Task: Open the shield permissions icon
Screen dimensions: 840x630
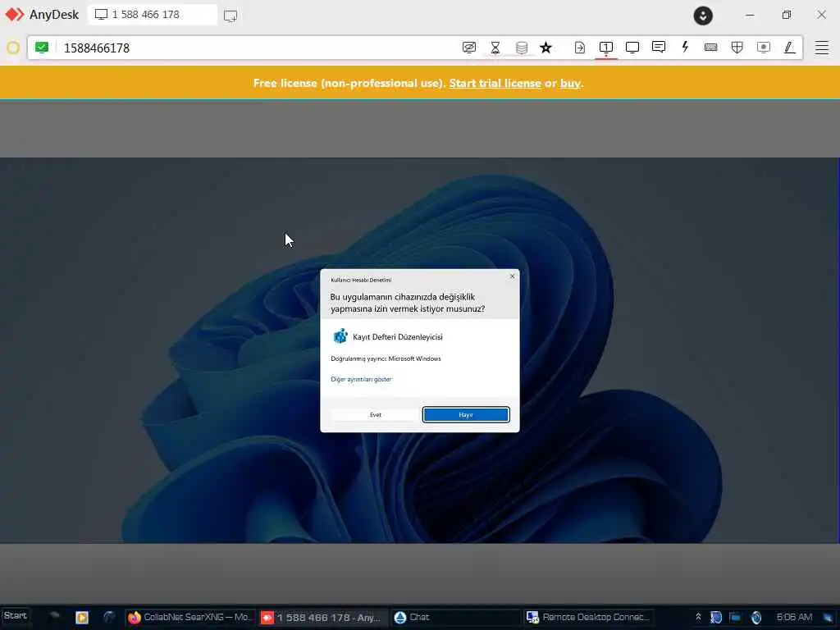Action: (x=737, y=48)
